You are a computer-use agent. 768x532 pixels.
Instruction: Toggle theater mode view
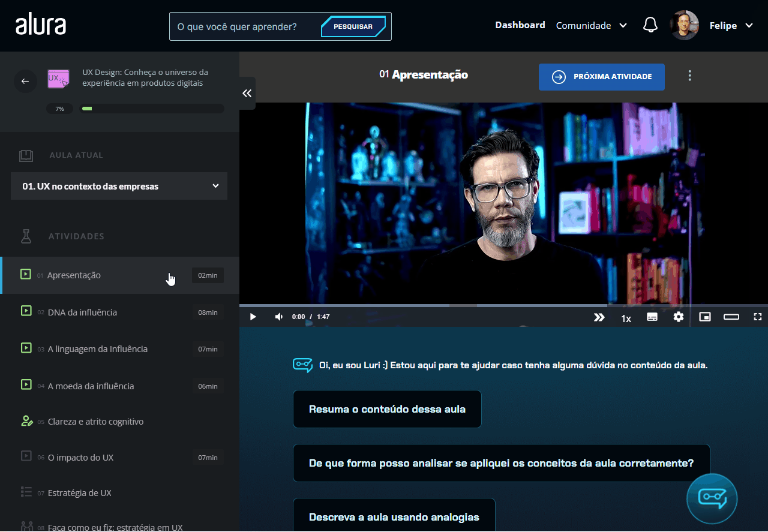pyautogui.click(x=731, y=317)
